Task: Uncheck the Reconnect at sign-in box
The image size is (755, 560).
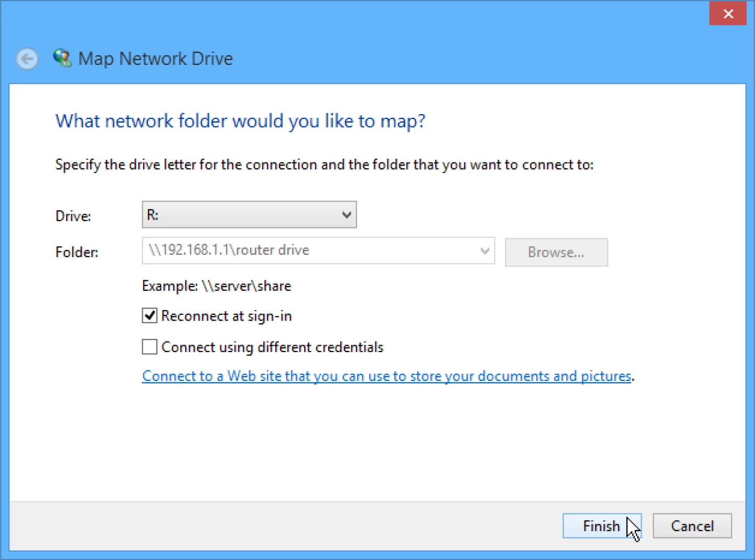Action: (149, 315)
